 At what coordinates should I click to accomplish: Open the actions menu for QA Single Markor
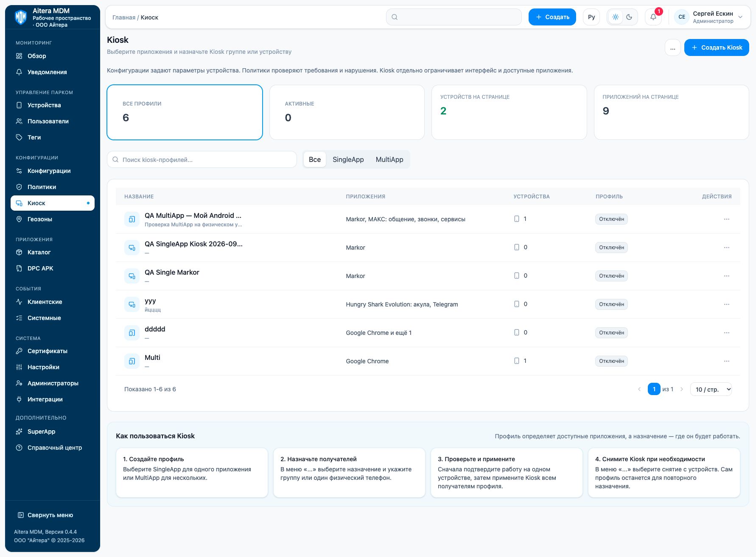pos(727,276)
